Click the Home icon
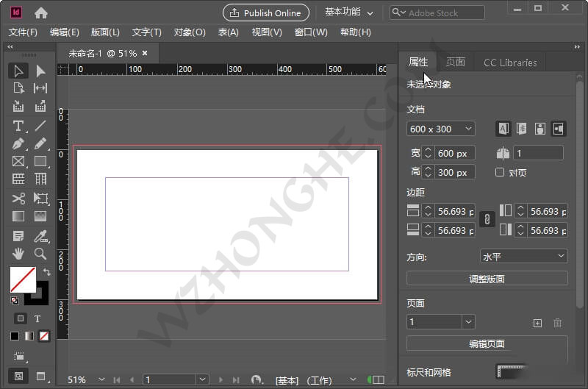 tap(41, 13)
